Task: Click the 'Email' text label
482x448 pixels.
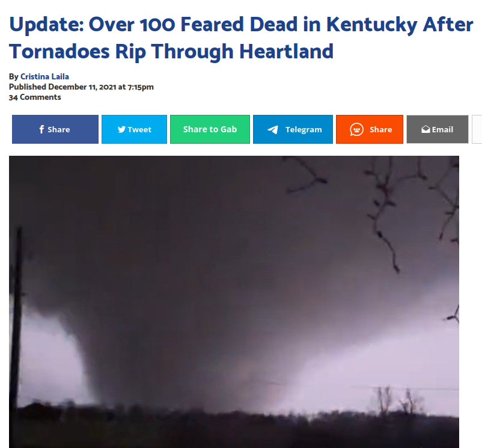Action: pos(442,130)
